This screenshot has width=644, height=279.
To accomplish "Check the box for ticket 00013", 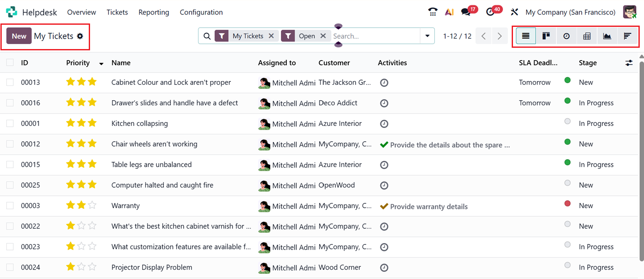I will tap(10, 82).
